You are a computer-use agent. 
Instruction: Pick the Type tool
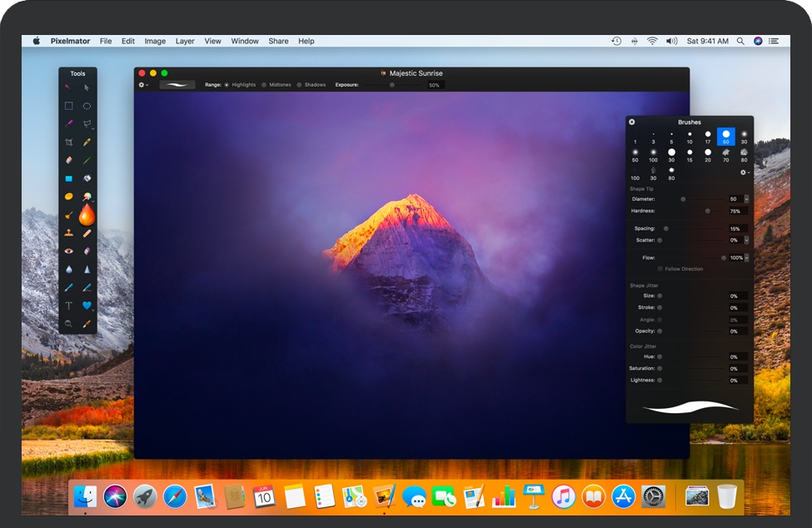tap(68, 306)
